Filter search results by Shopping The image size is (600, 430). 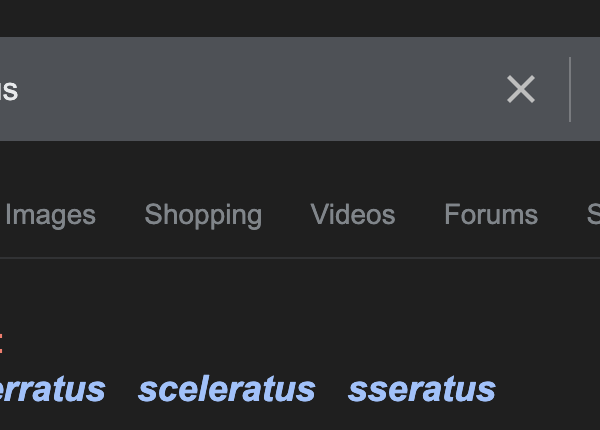203,215
